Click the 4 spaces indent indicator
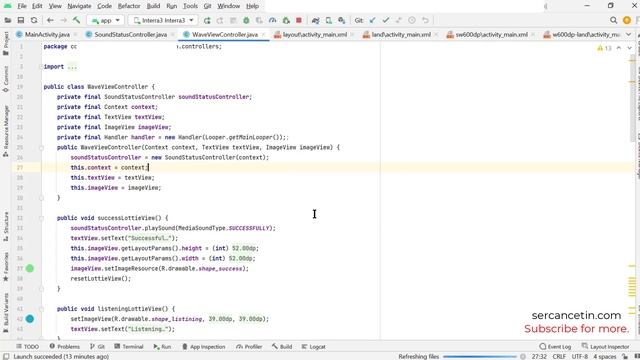Image resolution: width=640 pixels, height=360 pixels. [x=604, y=357]
